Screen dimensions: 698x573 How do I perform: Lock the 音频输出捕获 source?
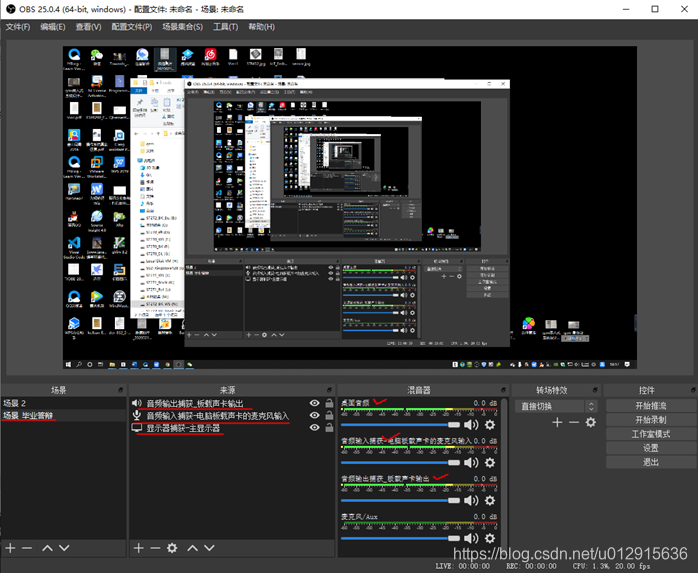pyautogui.click(x=329, y=403)
